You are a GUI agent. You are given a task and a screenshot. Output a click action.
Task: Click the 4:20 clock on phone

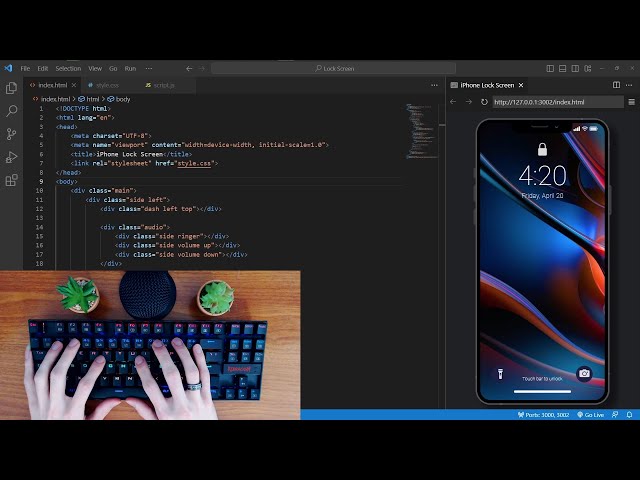[542, 176]
